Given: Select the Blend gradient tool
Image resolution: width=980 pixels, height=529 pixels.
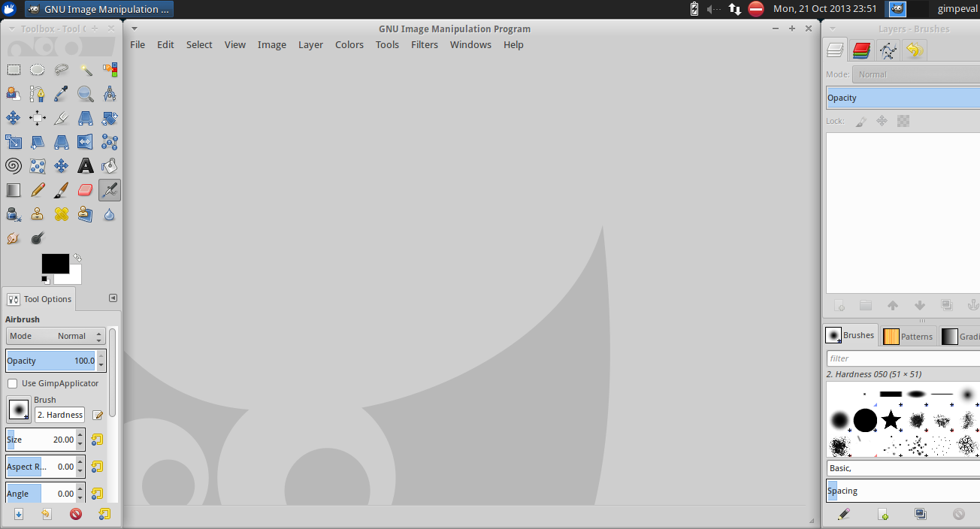Looking at the screenshot, I should [14, 190].
